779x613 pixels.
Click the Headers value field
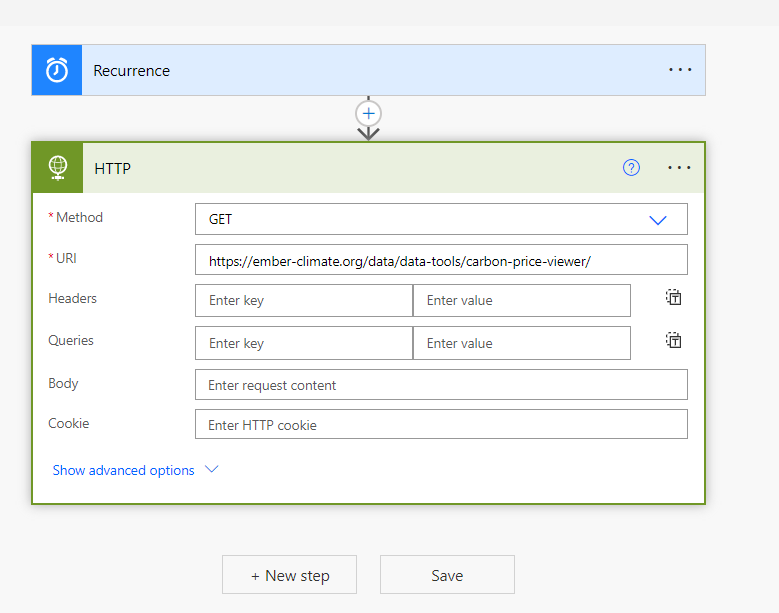pyautogui.click(x=521, y=300)
